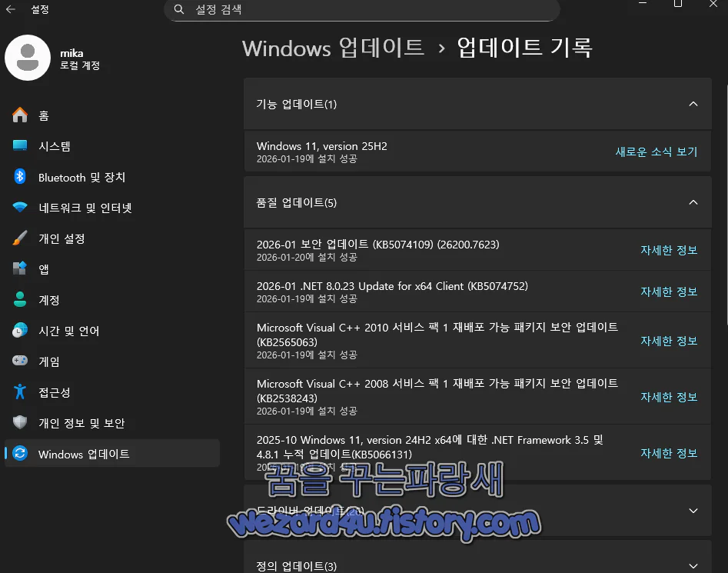728x573 pixels.
Task: Select the 홈 icon in the sidebar
Action: (x=20, y=115)
